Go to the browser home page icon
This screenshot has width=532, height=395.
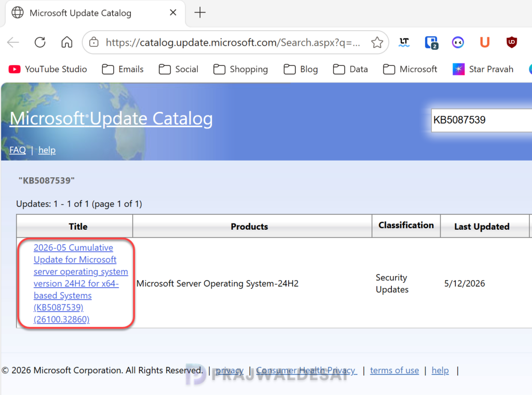tap(67, 43)
